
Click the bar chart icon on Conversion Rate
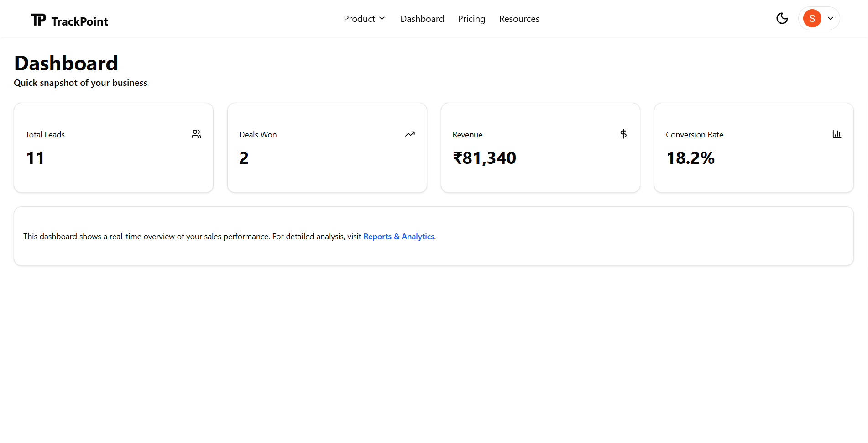[837, 134]
